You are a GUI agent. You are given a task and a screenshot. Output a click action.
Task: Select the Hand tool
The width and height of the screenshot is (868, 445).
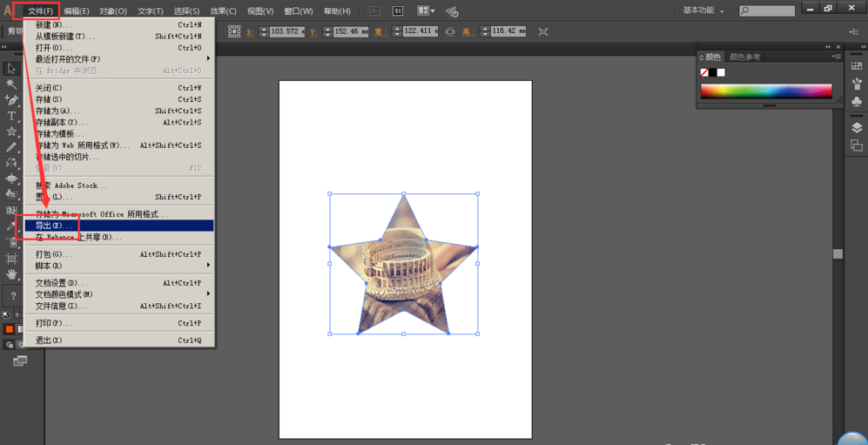pyautogui.click(x=11, y=273)
